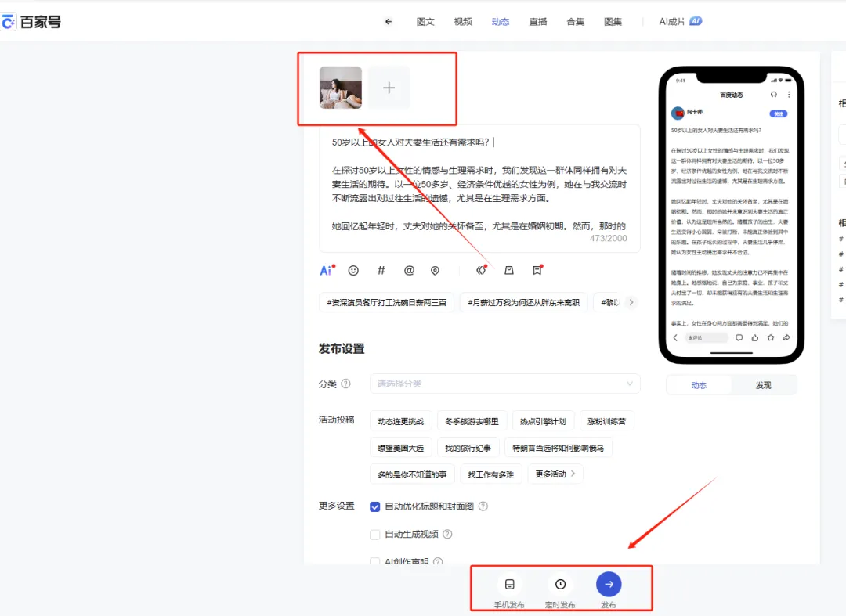Show more suggested topics arrow

tap(631, 302)
